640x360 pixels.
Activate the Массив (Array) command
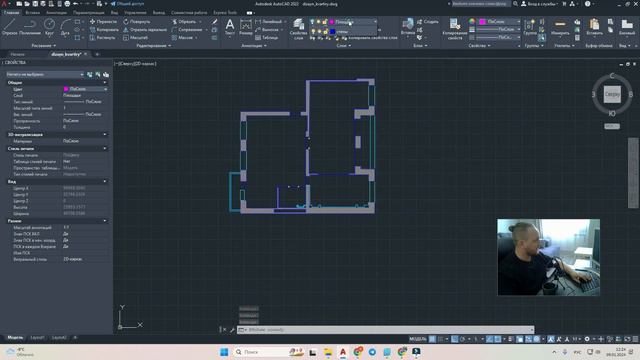tap(182, 38)
